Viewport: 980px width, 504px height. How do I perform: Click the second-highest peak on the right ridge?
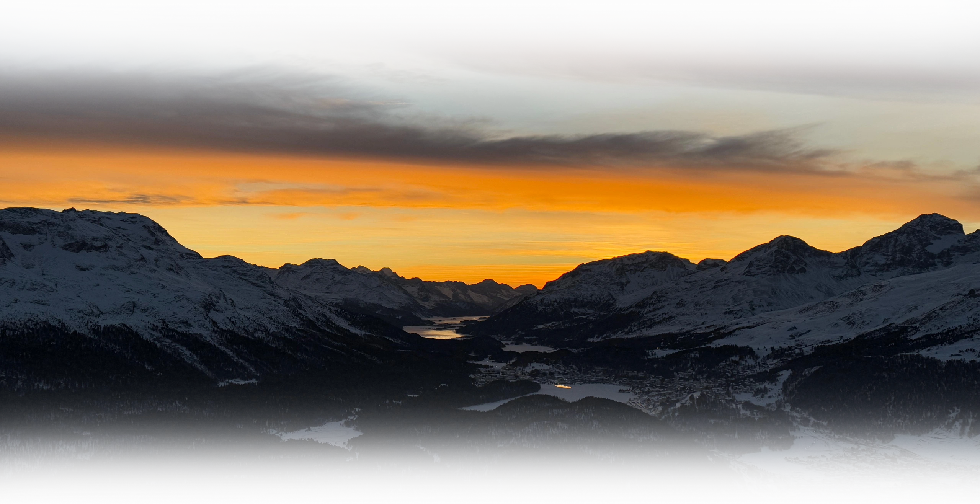(x=785, y=238)
